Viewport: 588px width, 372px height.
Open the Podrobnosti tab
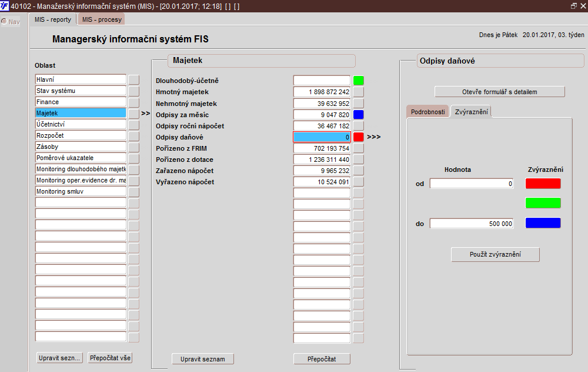(x=427, y=111)
